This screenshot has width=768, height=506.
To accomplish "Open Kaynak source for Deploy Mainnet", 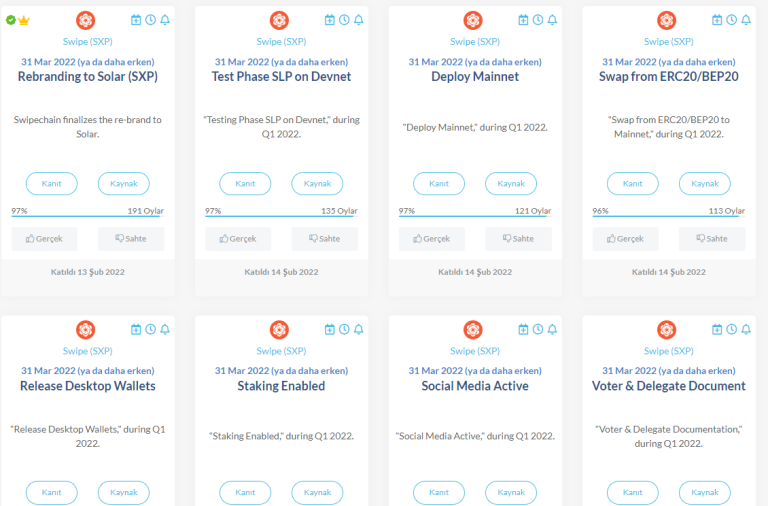I will [x=511, y=184].
